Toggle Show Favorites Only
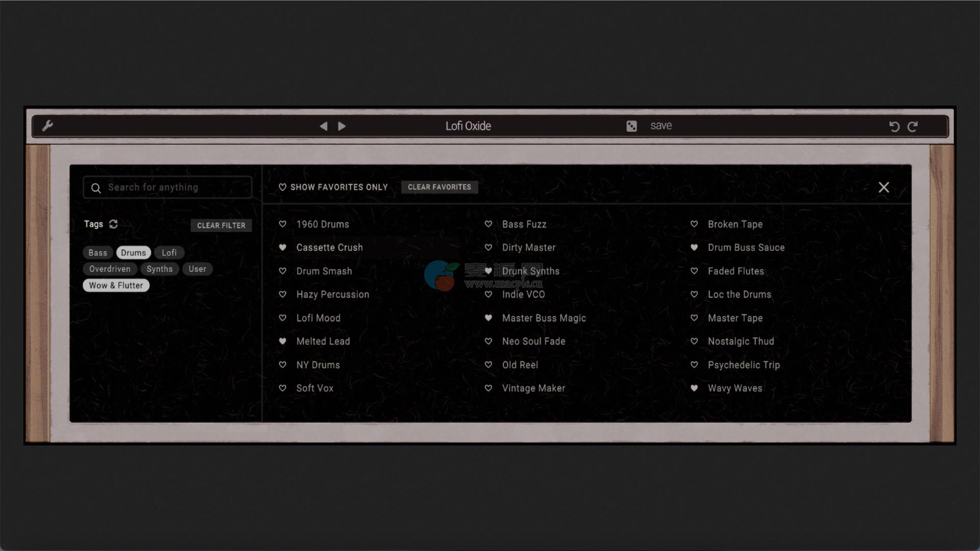The width and height of the screenshot is (980, 551). tap(333, 187)
